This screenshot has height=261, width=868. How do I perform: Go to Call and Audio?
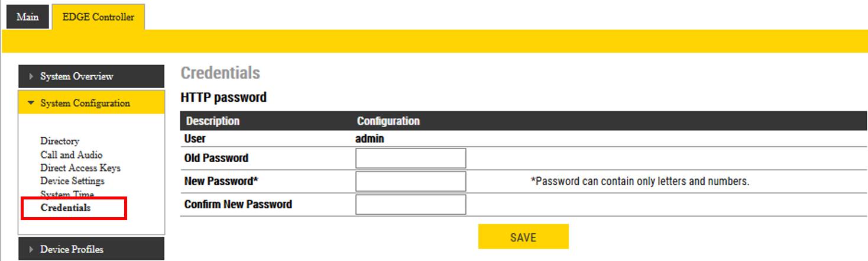click(x=72, y=154)
